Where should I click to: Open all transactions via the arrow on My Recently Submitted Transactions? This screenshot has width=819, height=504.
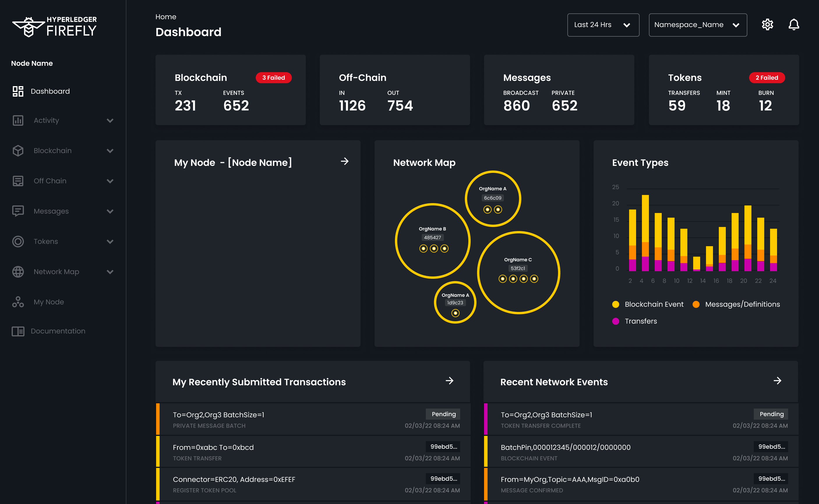450,381
